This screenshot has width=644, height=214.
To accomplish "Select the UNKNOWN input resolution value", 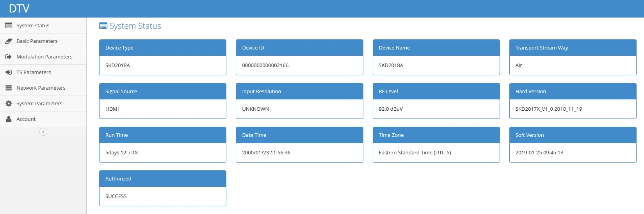I will [x=256, y=109].
